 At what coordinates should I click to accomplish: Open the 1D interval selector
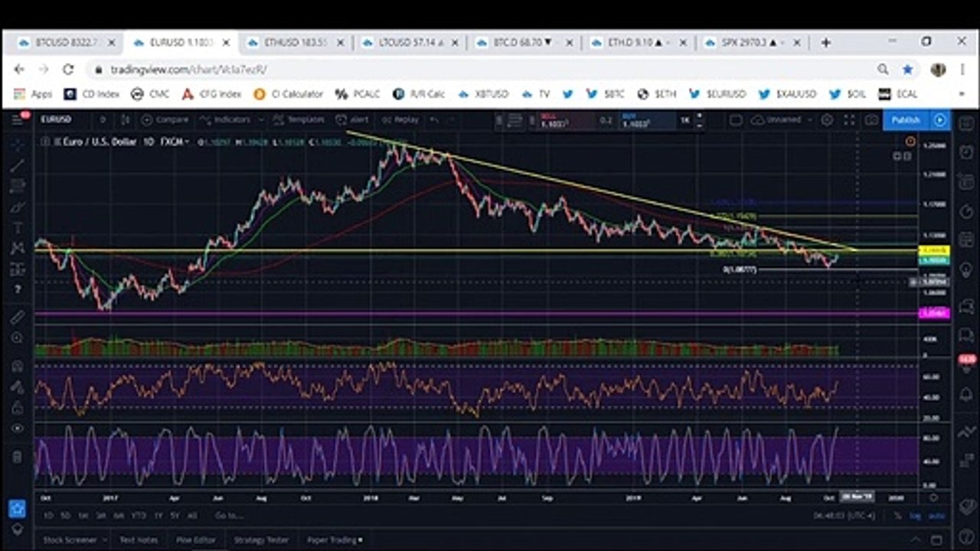(103, 120)
